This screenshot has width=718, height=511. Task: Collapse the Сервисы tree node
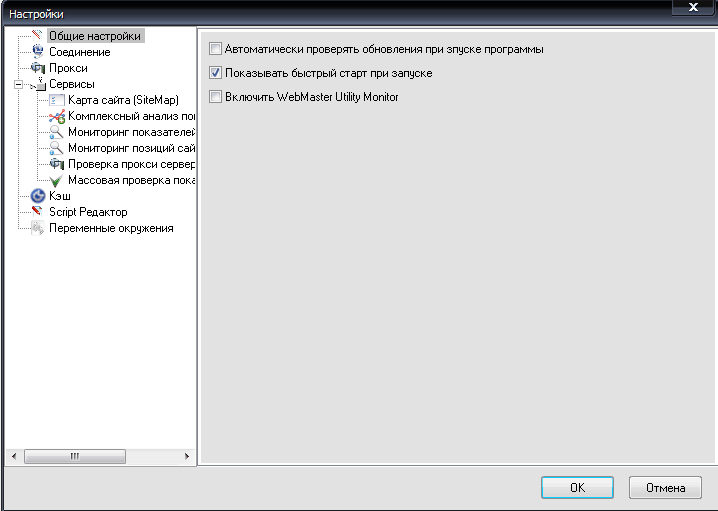point(18,84)
